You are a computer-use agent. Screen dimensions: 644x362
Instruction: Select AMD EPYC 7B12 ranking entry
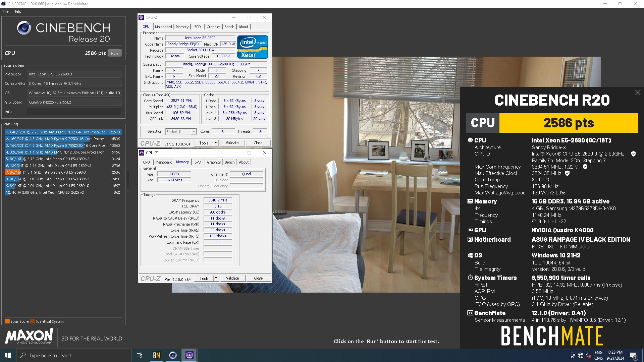coord(63,132)
